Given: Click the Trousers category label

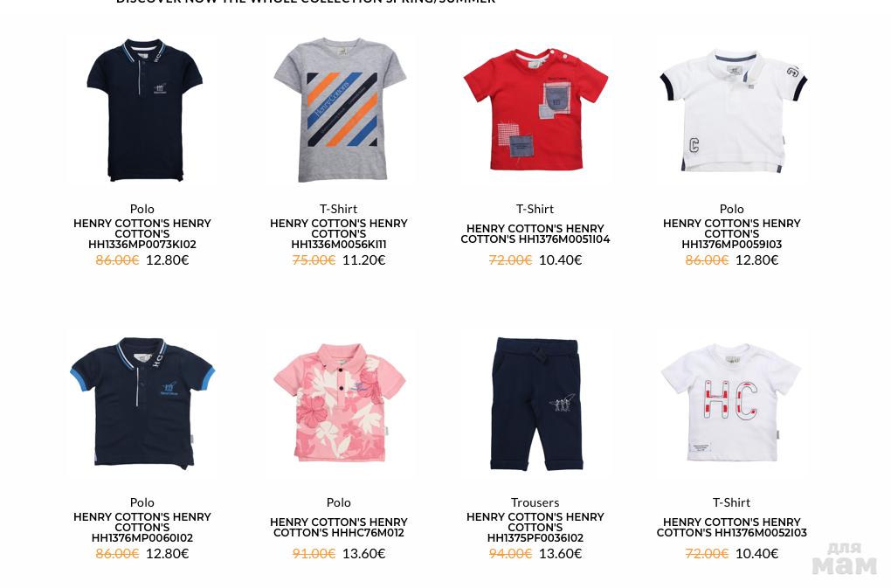Looking at the screenshot, I should click(535, 502).
